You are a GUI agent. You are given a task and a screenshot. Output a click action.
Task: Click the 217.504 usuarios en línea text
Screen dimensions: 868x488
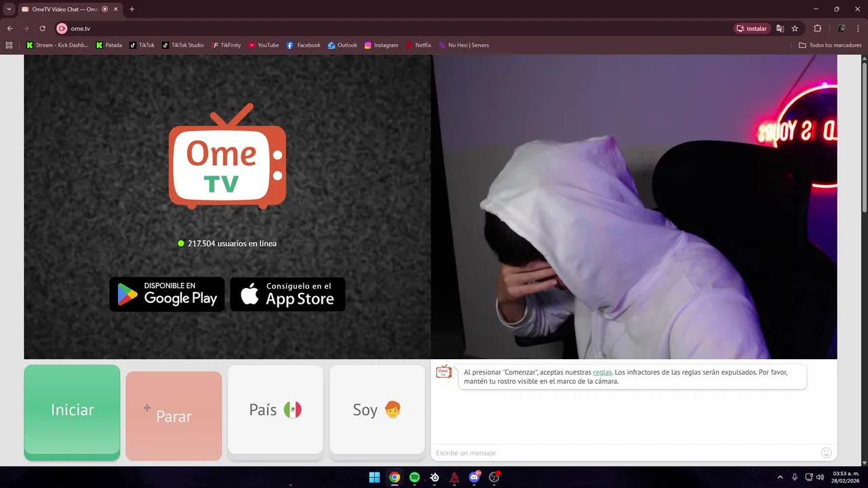tap(232, 243)
